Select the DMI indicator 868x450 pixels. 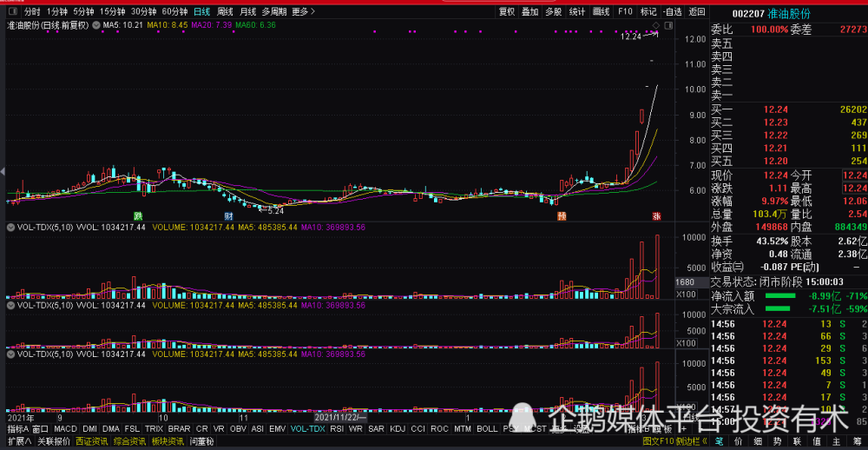coord(89,429)
